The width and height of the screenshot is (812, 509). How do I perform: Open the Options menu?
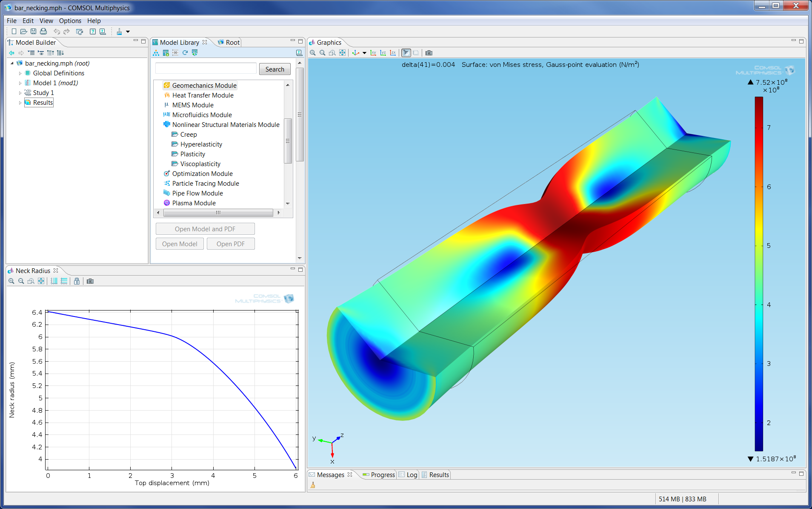[70, 20]
